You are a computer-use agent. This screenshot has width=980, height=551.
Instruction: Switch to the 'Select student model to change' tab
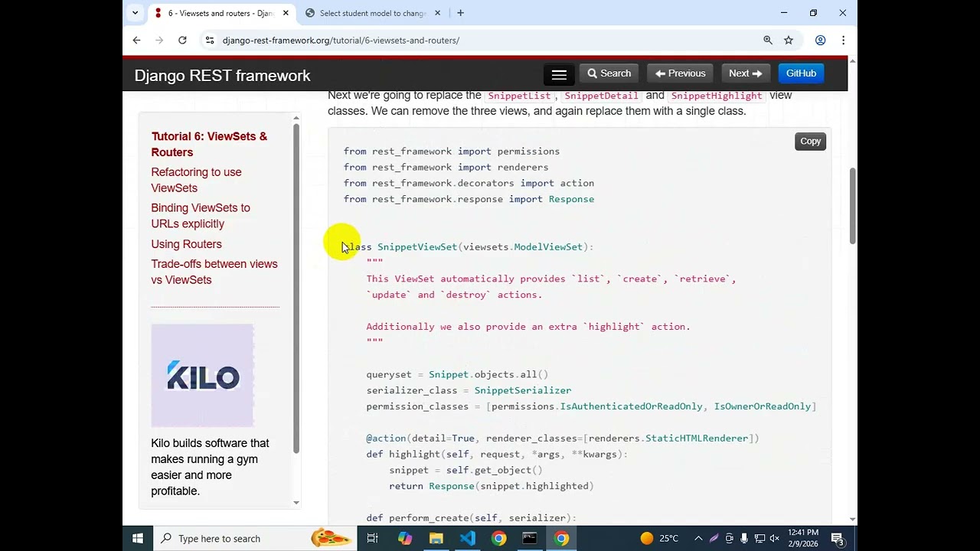pos(373,13)
